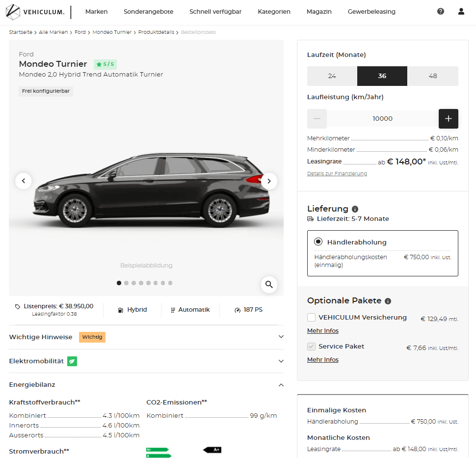The width and height of the screenshot is (476, 458).
Task: Select 36 months Laufzeit
Action: [x=382, y=76]
